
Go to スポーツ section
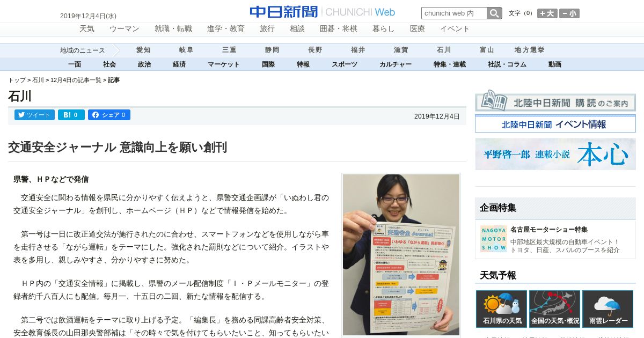pos(345,64)
